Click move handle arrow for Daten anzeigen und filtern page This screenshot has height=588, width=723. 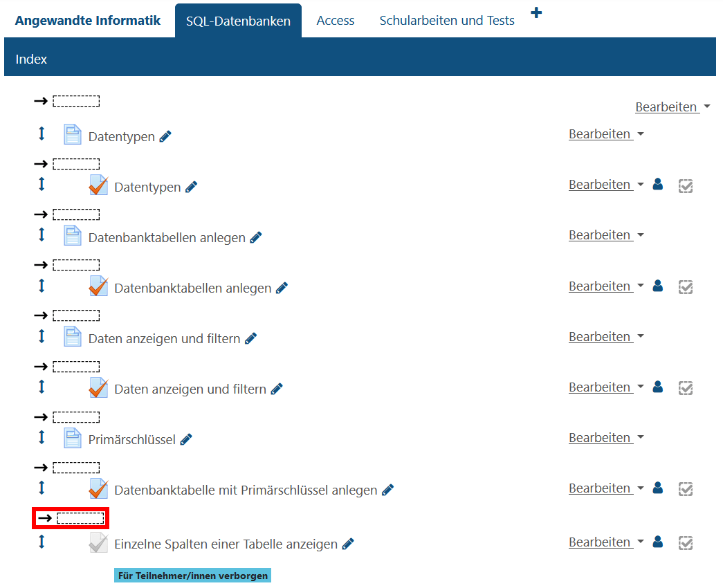pyautogui.click(x=42, y=336)
